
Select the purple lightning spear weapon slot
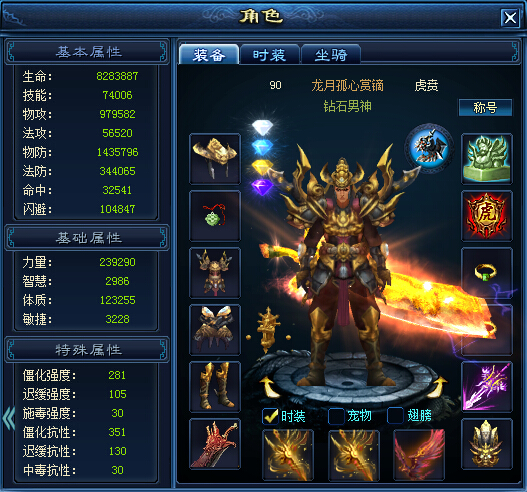point(487,386)
